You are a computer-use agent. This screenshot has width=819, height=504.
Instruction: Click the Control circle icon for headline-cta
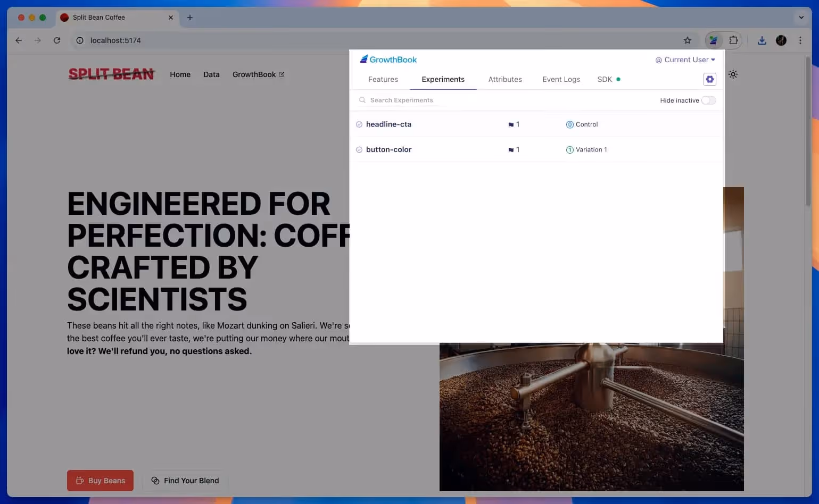tap(569, 124)
